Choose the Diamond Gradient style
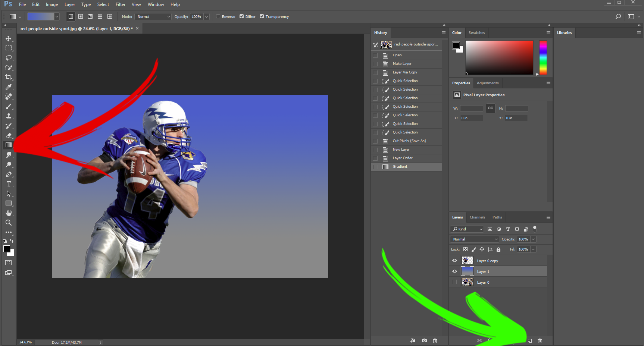Screen dimensions: 644x346 pos(110,16)
